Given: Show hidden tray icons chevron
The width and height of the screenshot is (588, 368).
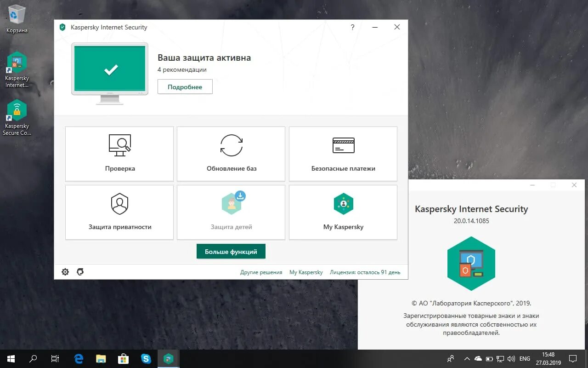Looking at the screenshot, I should pyautogui.click(x=467, y=358).
